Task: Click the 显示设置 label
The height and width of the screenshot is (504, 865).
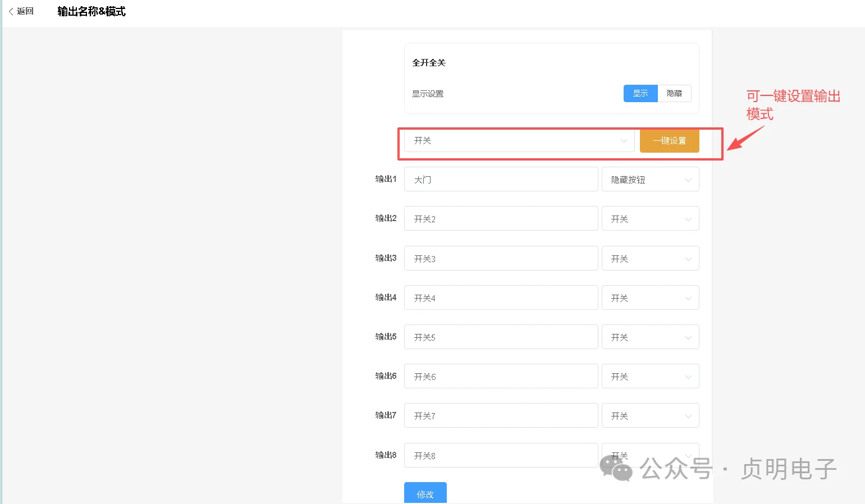Action: click(x=428, y=94)
